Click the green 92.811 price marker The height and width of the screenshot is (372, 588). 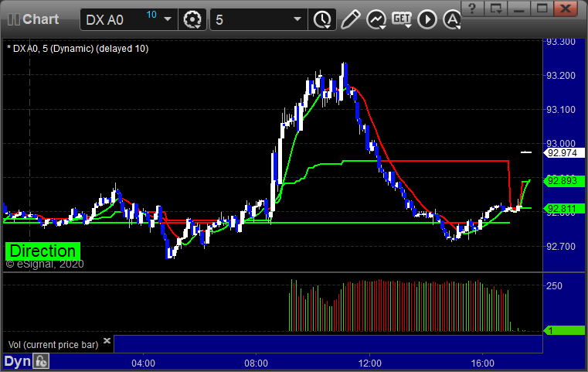pos(564,209)
